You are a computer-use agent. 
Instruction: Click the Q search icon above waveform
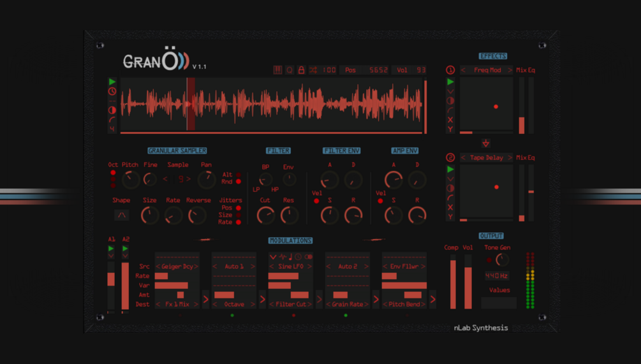[x=290, y=70]
